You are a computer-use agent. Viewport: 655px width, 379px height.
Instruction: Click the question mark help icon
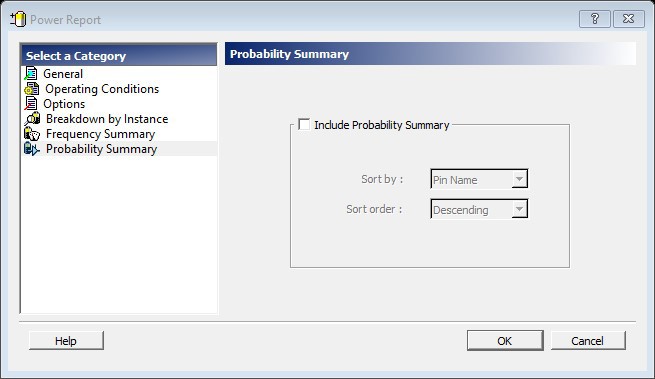point(594,19)
